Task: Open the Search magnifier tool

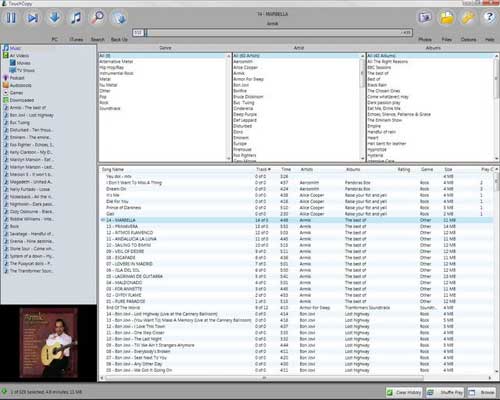Action: (x=97, y=17)
